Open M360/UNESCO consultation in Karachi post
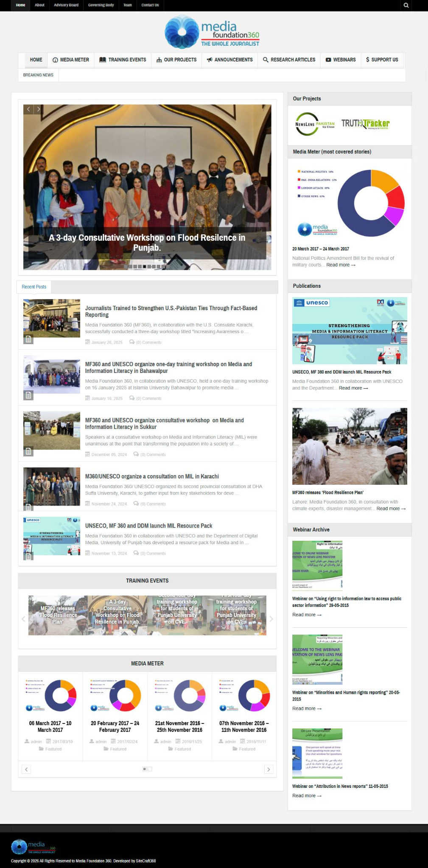428x868 pixels. pyautogui.click(x=152, y=476)
